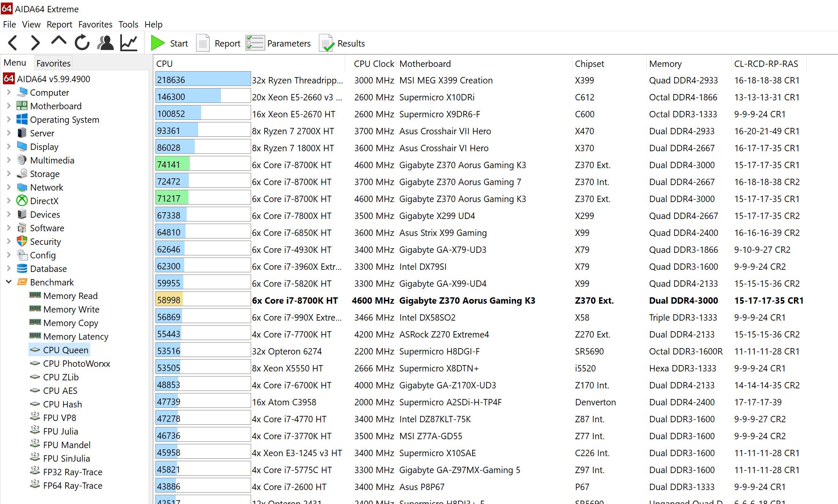The height and width of the screenshot is (504, 838).
Task: Click the Report page icon
Action: 203,43
